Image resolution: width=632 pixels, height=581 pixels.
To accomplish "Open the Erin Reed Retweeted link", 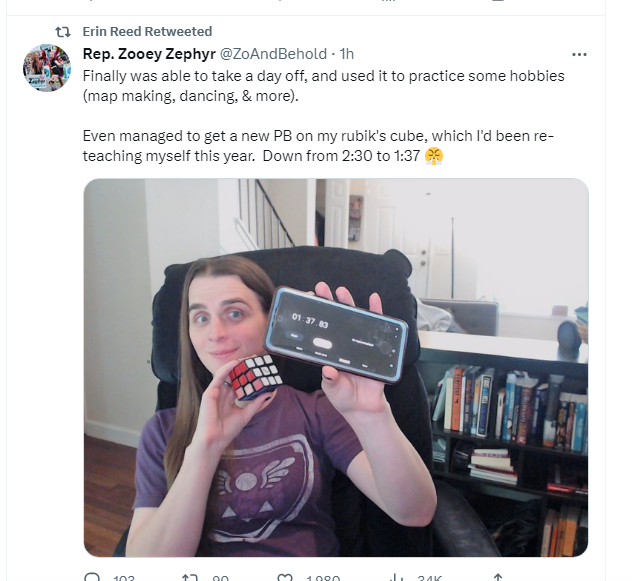I will [147, 31].
